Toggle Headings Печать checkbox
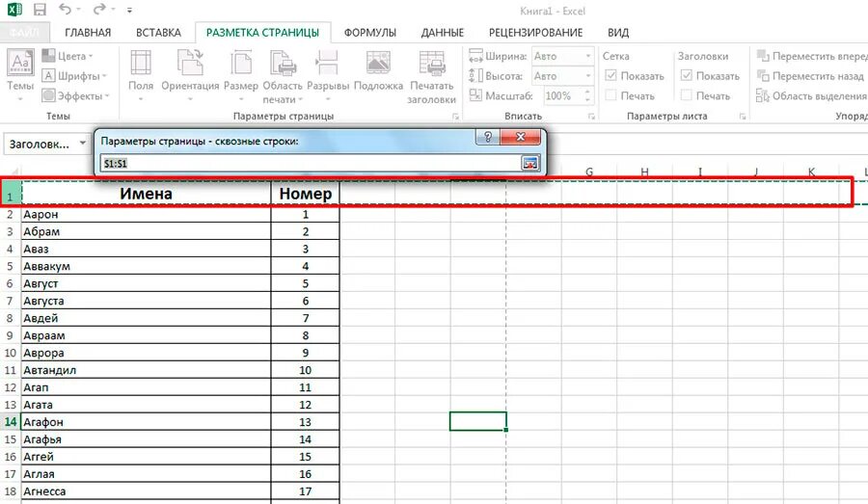Viewport: 868px width, 504px height. (x=687, y=95)
